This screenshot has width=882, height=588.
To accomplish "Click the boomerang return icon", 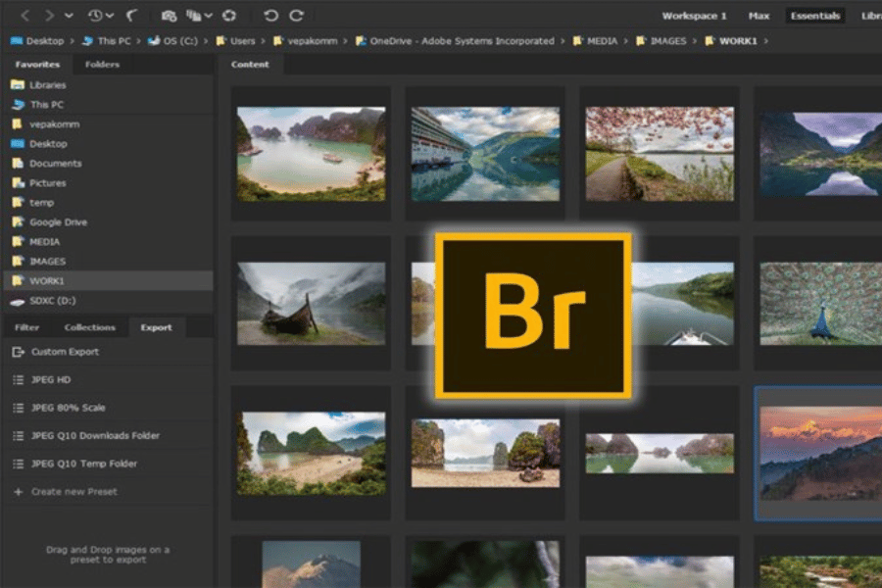I will point(131,16).
